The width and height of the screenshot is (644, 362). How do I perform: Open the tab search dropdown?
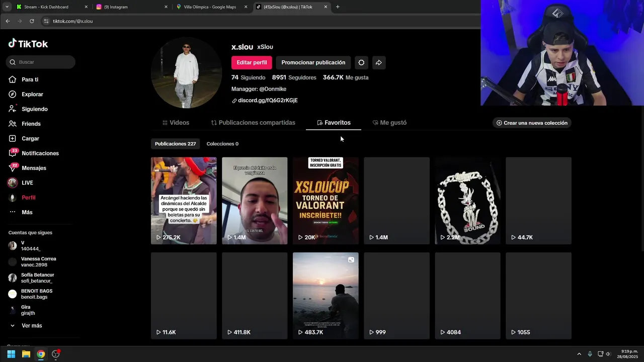tap(7, 7)
